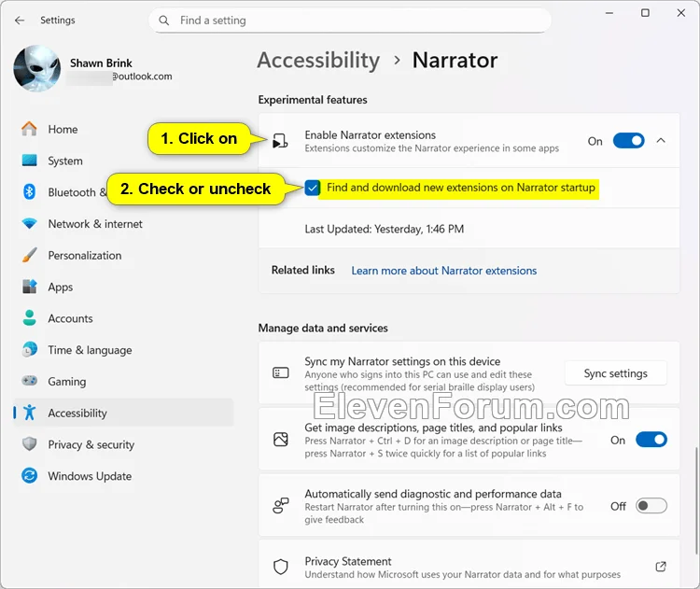The height and width of the screenshot is (589, 700).
Task: Go back to Accessibility breadcrumb
Action: coord(318,61)
